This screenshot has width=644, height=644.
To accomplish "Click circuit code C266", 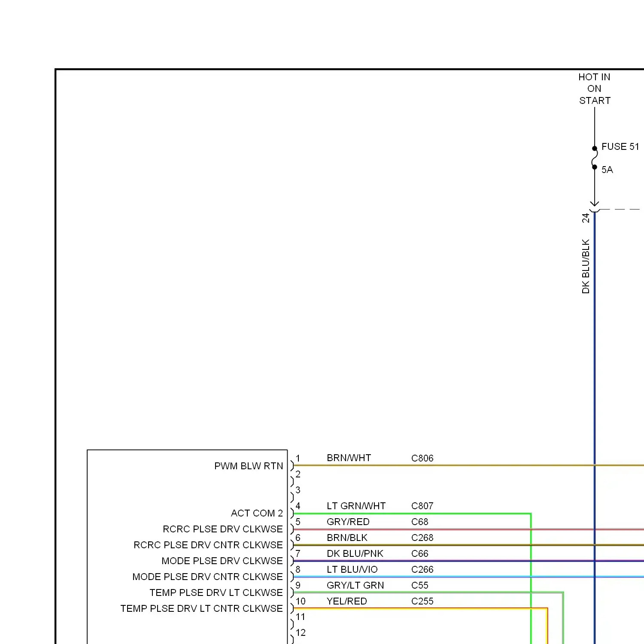I will 422,570.
